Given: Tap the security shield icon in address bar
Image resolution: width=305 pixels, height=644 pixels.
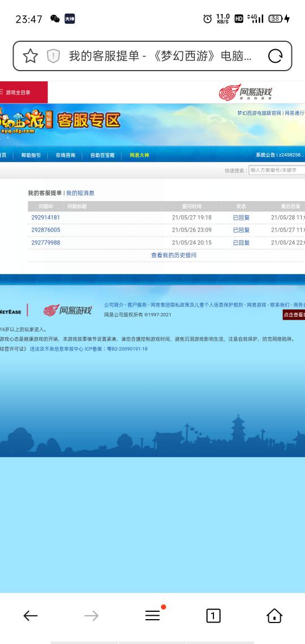Looking at the screenshot, I should click(53, 56).
